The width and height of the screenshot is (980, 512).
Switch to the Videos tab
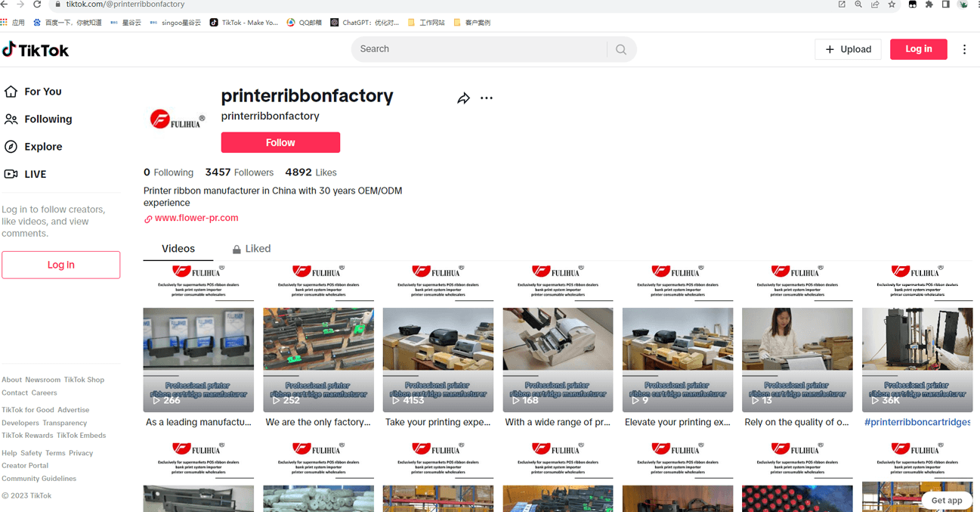[x=178, y=249]
